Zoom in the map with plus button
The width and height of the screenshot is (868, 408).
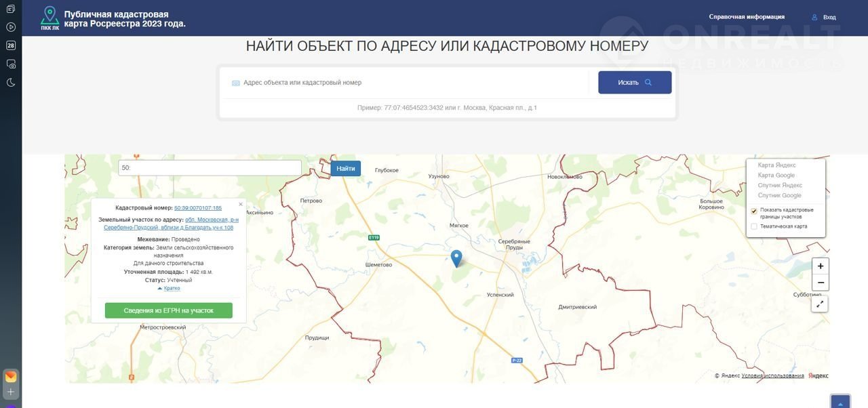coord(820,266)
